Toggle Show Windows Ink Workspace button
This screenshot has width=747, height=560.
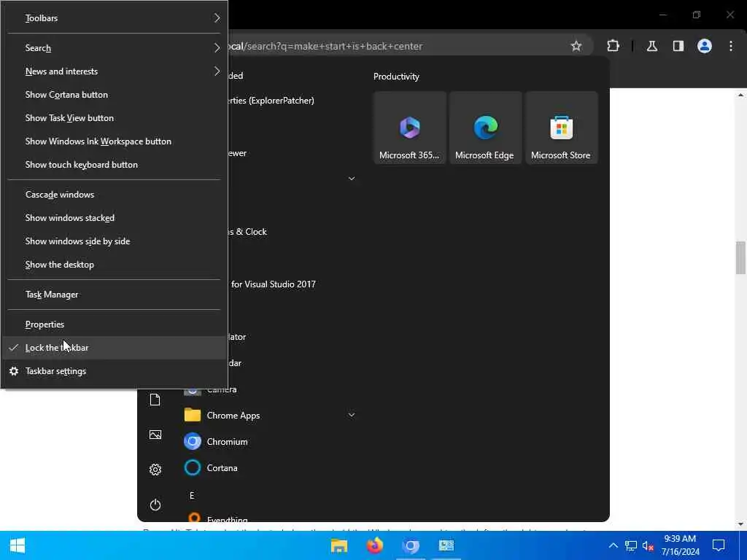[115, 141]
